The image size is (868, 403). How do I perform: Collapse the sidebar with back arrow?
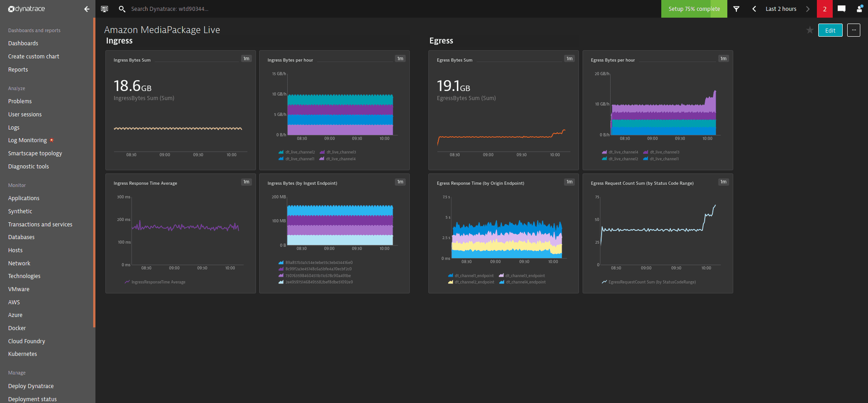pos(87,9)
